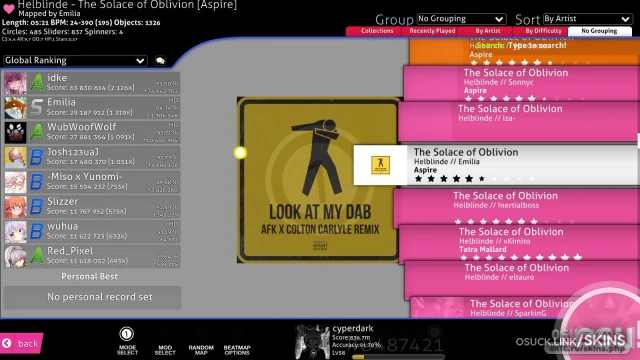640x360 pixels.
Task: Open the Mod Select menu
Action: 165,350
